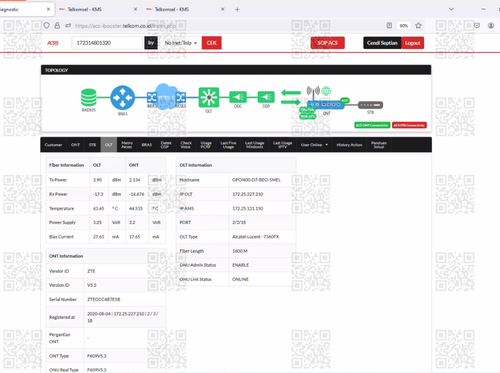Screen dimensions: 500x373
Task: Switch to the ONT tab
Action: tap(75, 145)
